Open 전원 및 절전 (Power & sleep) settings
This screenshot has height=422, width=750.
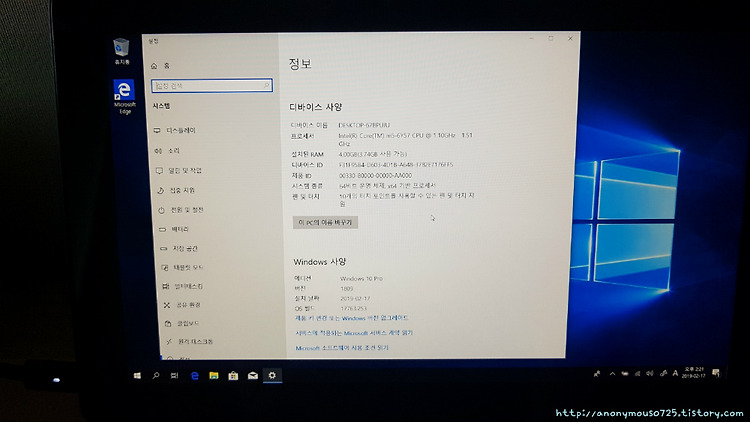click(x=181, y=210)
